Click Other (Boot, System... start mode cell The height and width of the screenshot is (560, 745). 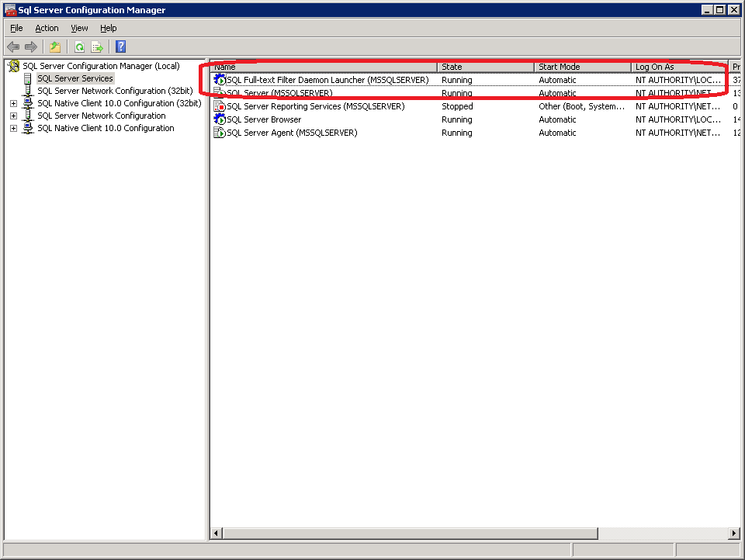[x=581, y=106]
